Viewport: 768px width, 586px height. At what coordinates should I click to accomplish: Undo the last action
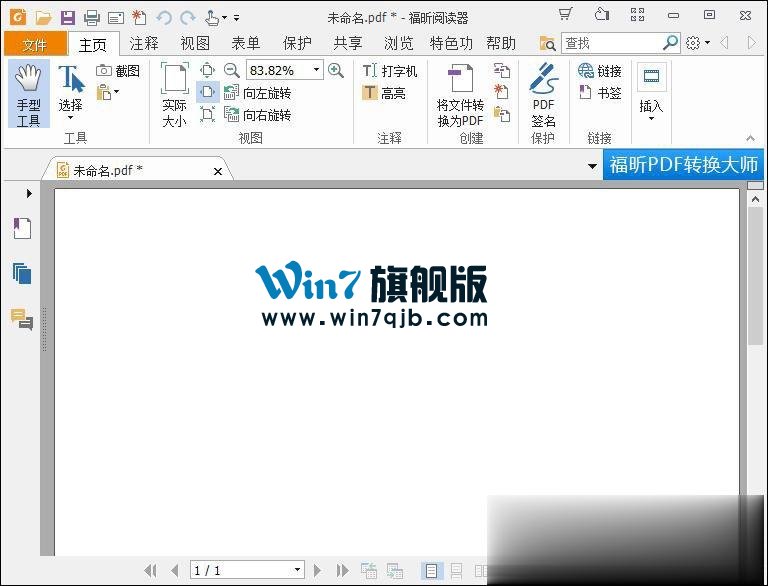164,18
